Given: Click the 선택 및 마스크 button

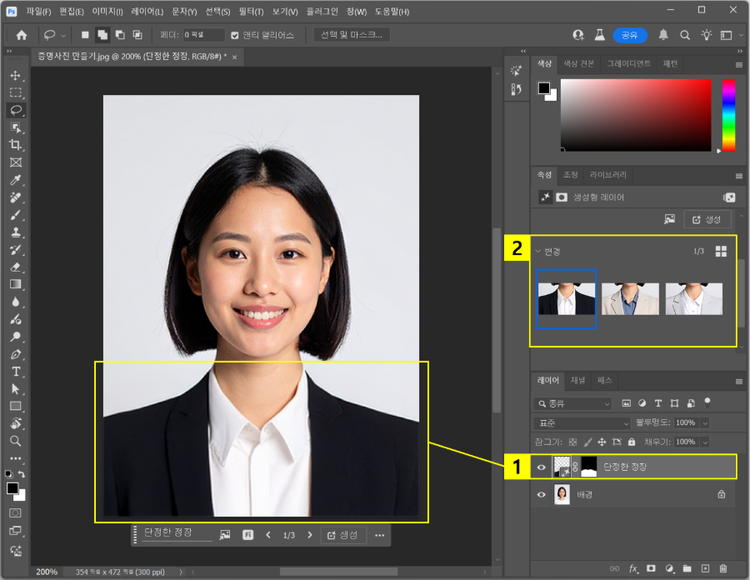Looking at the screenshot, I should coord(351,35).
